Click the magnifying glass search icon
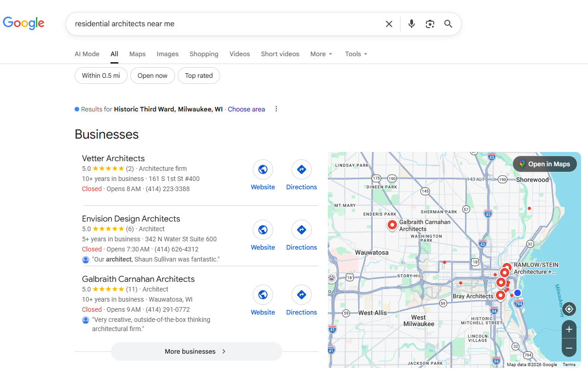The width and height of the screenshot is (588, 379). pyautogui.click(x=448, y=24)
